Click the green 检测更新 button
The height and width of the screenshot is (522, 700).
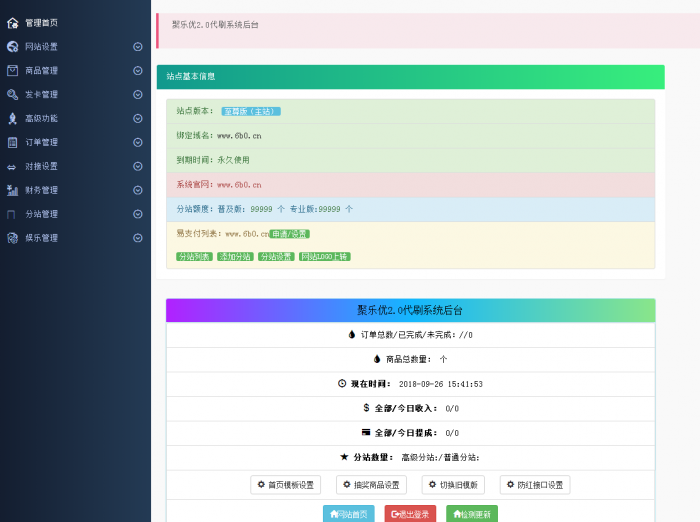[470, 514]
